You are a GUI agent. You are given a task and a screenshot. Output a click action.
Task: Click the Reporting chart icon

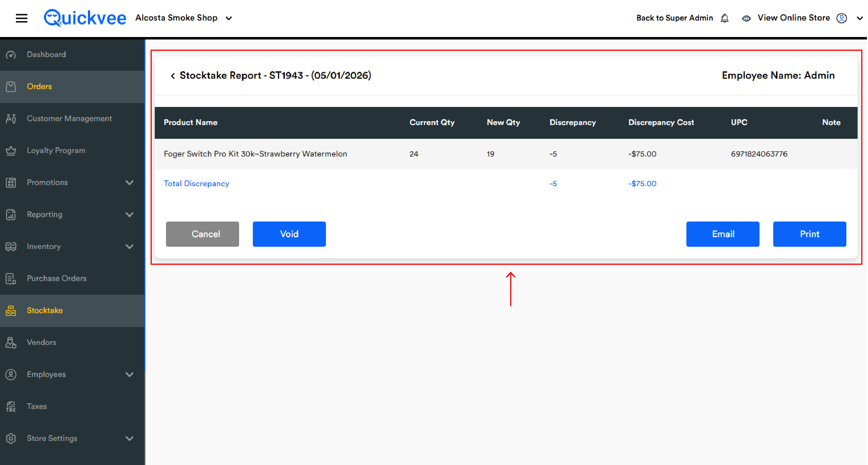coord(11,214)
